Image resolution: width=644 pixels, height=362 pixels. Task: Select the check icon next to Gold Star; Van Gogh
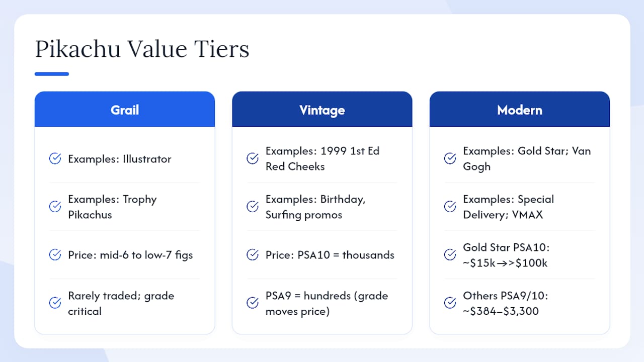450,159
